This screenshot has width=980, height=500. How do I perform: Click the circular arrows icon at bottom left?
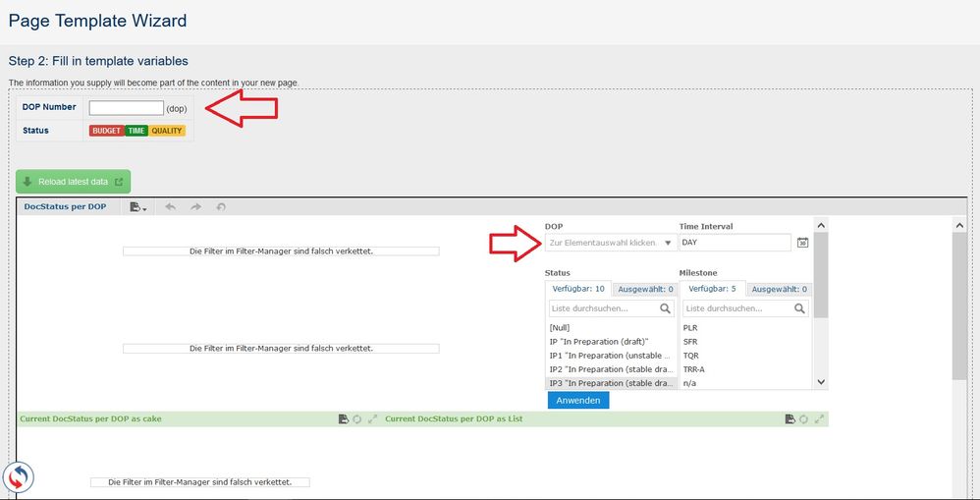pos(18,478)
